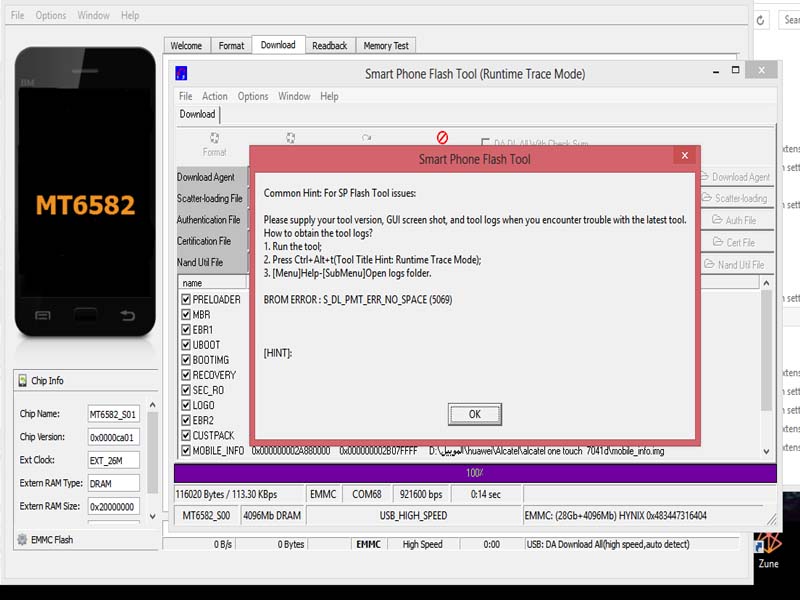The image size is (800, 600).
Task: Open the File menu in outer window
Action: 17,15
